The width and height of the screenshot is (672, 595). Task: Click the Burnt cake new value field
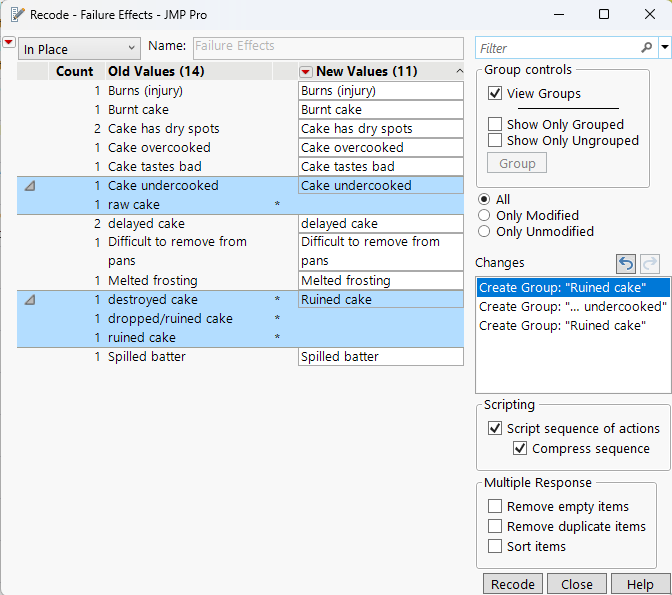pyautogui.click(x=380, y=110)
